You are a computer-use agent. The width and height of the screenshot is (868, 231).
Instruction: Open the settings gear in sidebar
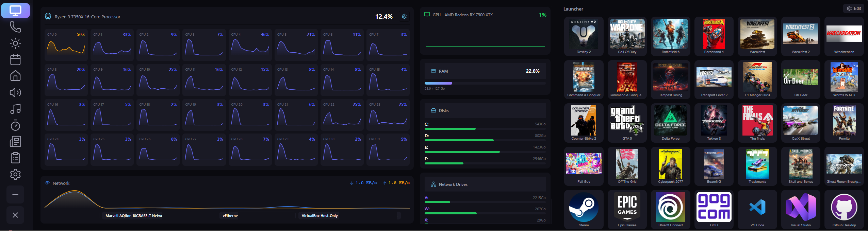(x=15, y=174)
